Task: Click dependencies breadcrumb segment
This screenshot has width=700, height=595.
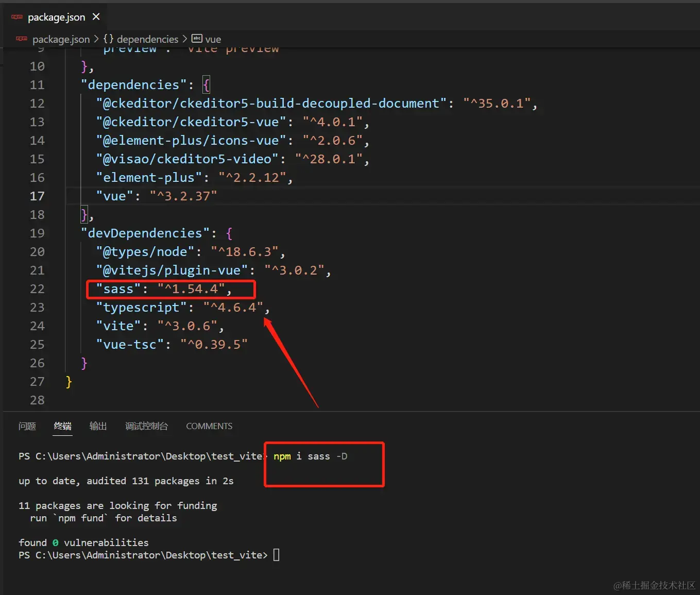Action: pyautogui.click(x=147, y=39)
